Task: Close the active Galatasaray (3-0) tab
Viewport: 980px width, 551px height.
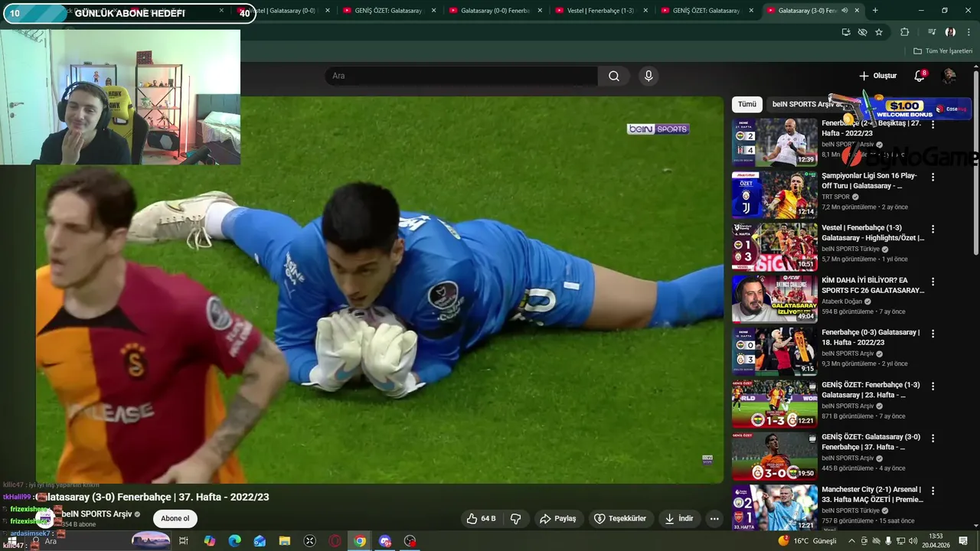Action: 857,11
